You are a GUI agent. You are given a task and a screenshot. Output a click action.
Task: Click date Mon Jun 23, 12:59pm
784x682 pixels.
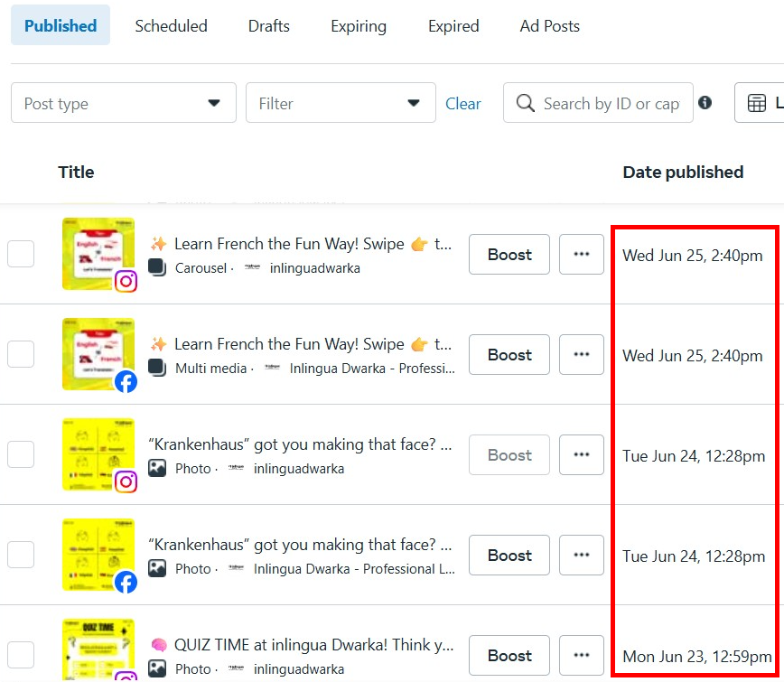pos(697,657)
